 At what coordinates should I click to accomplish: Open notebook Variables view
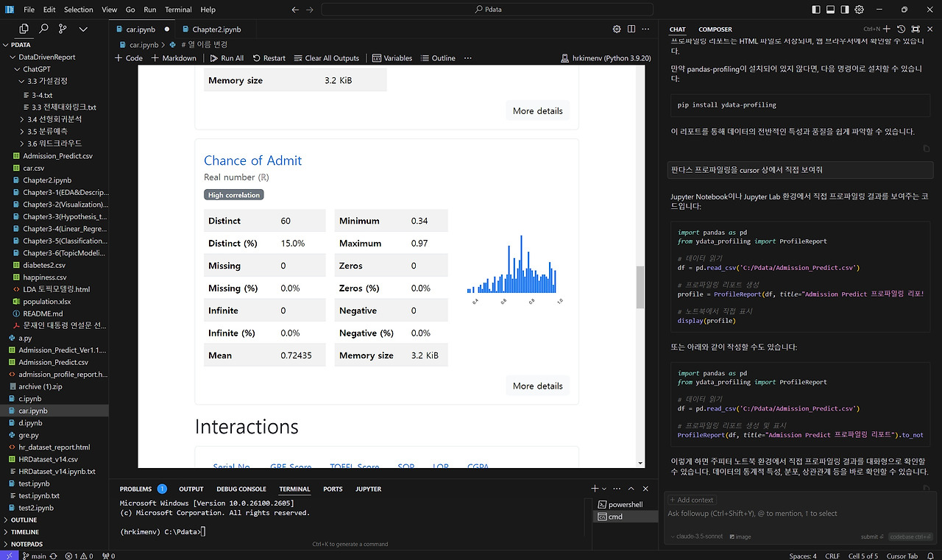(392, 58)
